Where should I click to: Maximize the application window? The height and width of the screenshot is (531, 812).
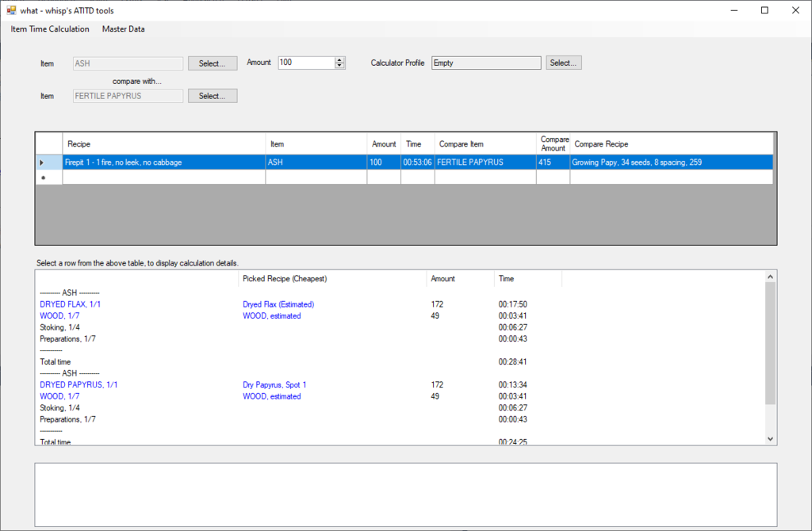coord(764,10)
